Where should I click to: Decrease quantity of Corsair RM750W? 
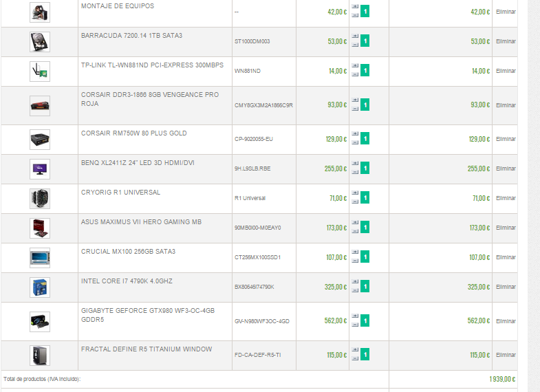[x=355, y=142]
